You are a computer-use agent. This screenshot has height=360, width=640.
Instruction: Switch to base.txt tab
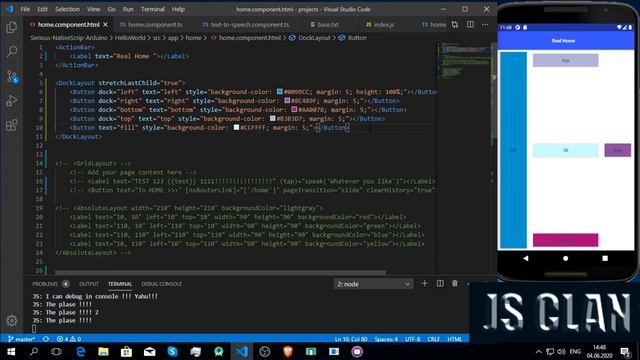324,24
